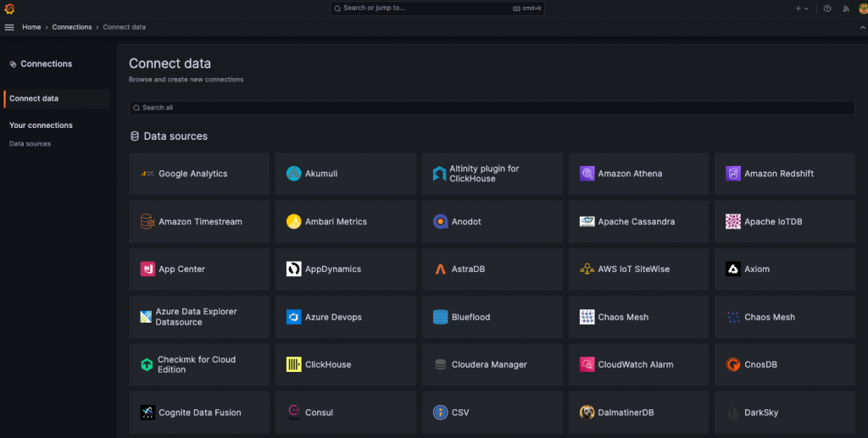The height and width of the screenshot is (438, 868).
Task: Collapse the top bar with the chevron
Action: point(862,27)
